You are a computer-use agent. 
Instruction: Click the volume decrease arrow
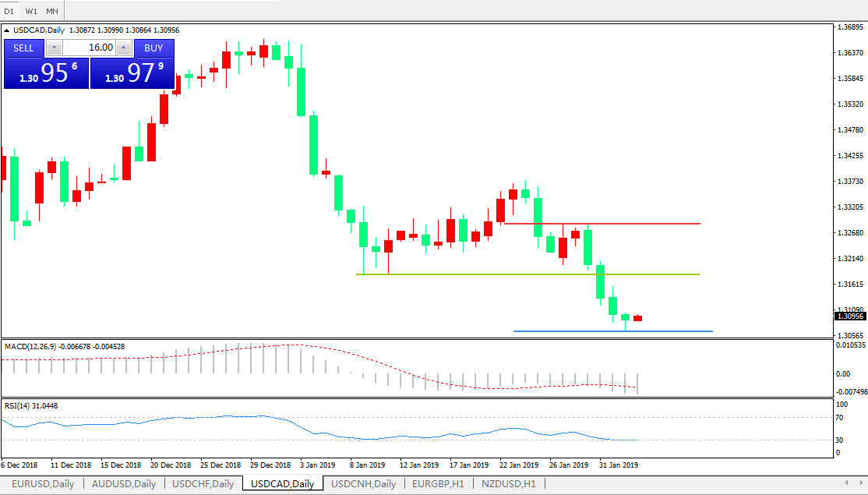pos(53,48)
